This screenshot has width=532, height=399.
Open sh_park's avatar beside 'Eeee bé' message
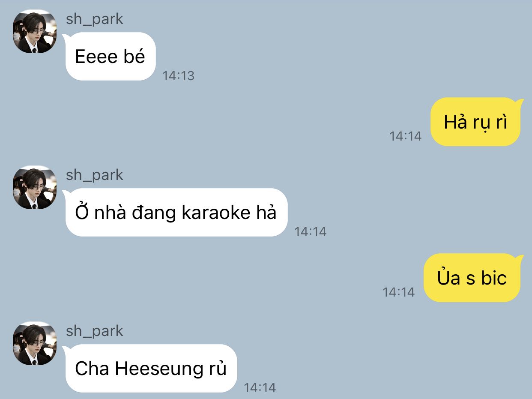pos(35,32)
